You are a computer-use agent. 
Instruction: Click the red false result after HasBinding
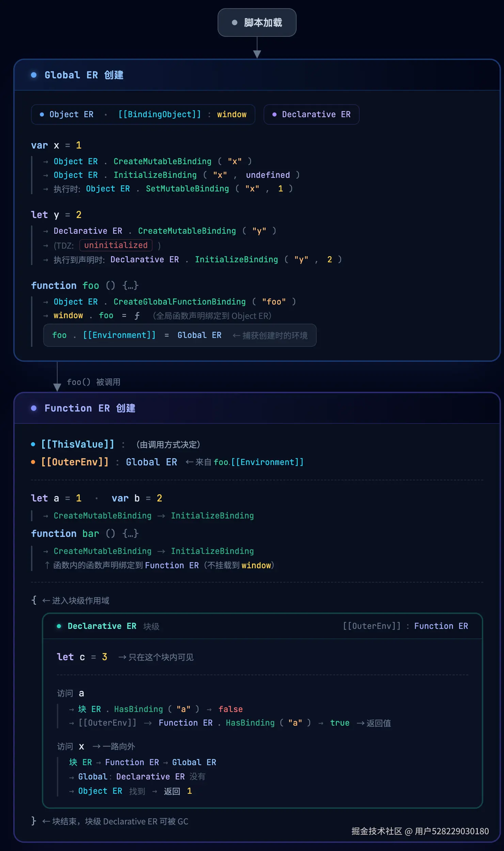click(231, 709)
